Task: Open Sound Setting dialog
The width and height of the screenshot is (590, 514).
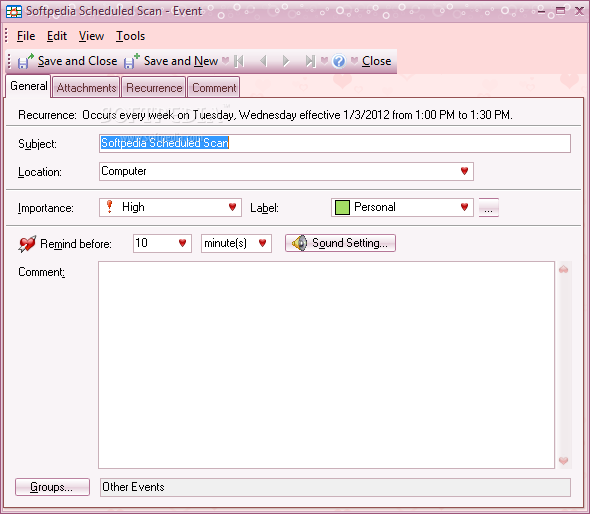Action: pos(340,243)
